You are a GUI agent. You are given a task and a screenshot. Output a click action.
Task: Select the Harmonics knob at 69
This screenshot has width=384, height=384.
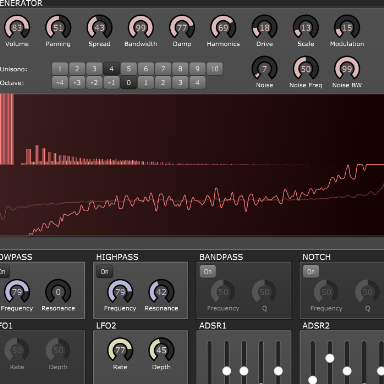point(223,27)
